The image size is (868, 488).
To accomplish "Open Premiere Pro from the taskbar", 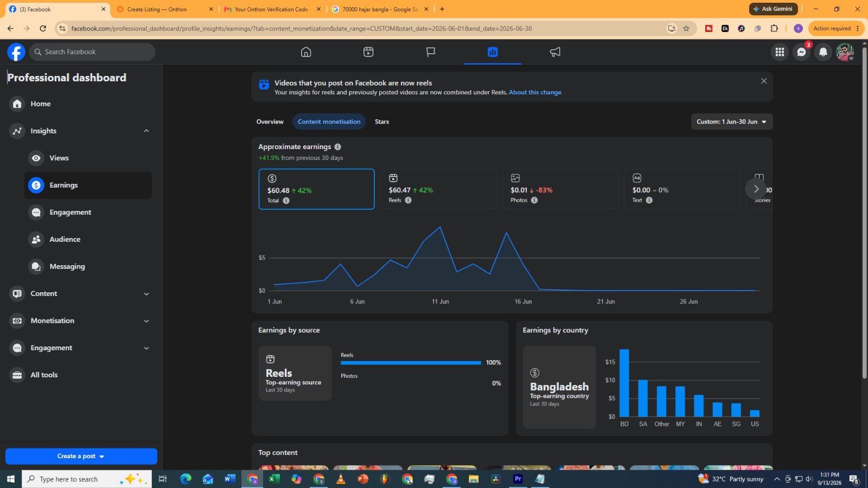I will pos(518,479).
